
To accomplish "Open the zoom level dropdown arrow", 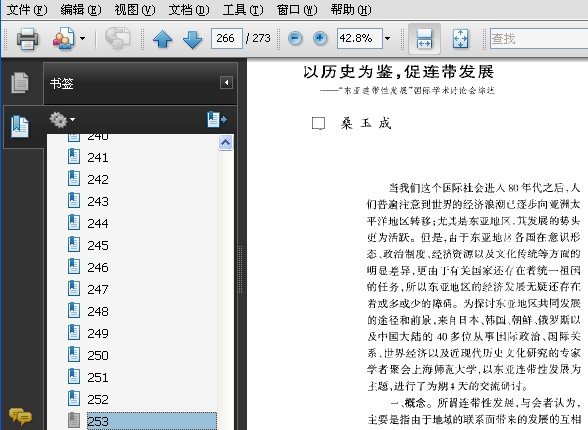I will tap(387, 38).
